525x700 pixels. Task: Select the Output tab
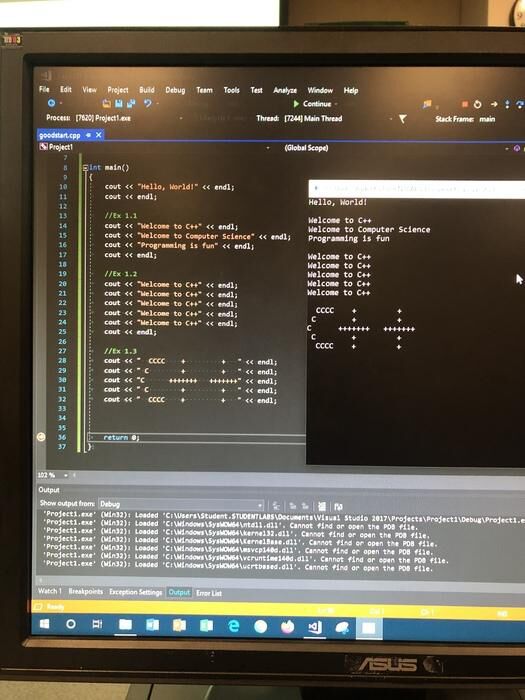pos(179,592)
